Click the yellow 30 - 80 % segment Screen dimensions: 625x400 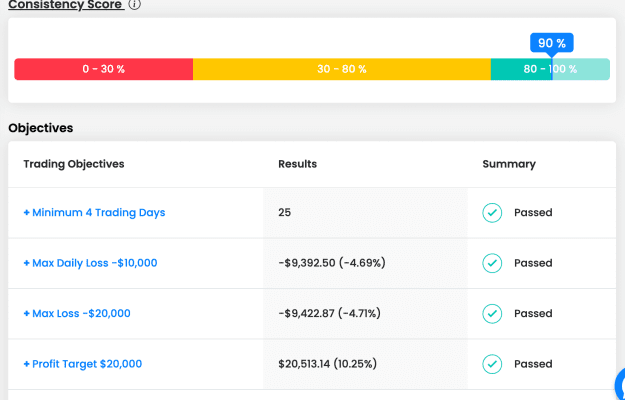342,69
